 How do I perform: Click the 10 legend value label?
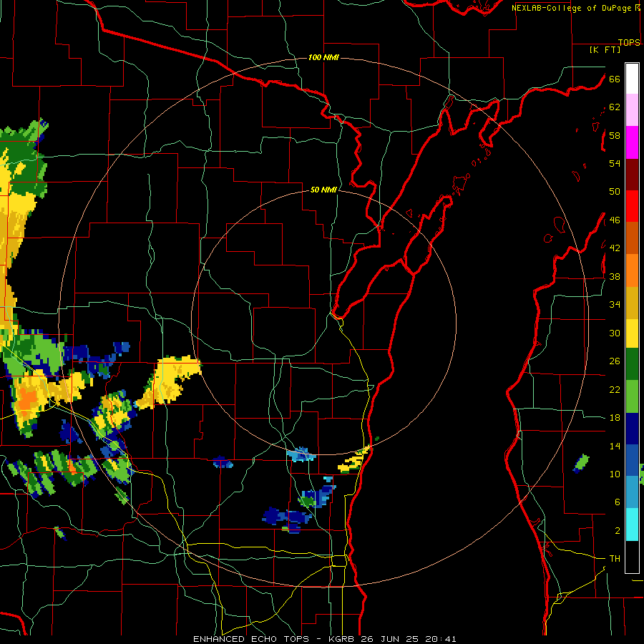[615, 474]
